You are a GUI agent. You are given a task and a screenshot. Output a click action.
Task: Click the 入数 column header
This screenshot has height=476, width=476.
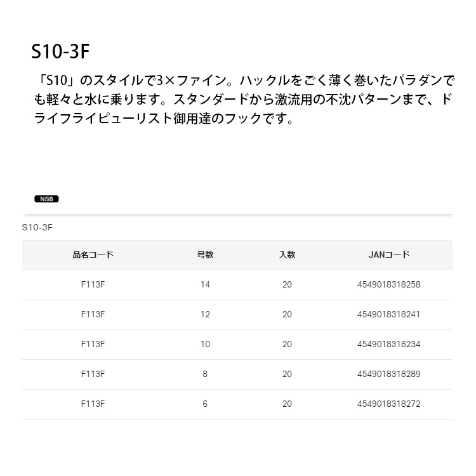coord(287,255)
